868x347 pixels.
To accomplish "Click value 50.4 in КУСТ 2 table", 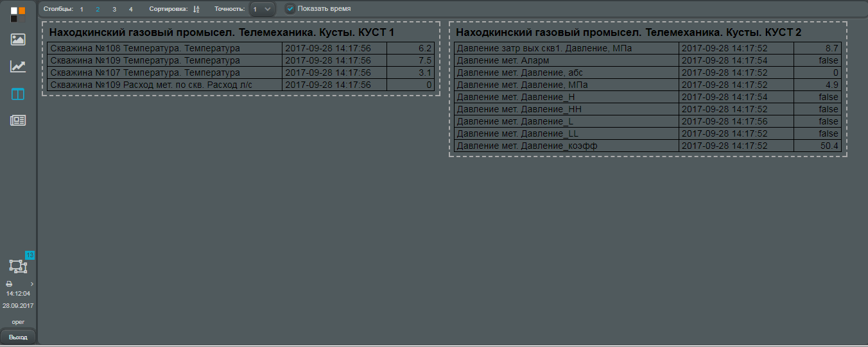I will [x=830, y=146].
